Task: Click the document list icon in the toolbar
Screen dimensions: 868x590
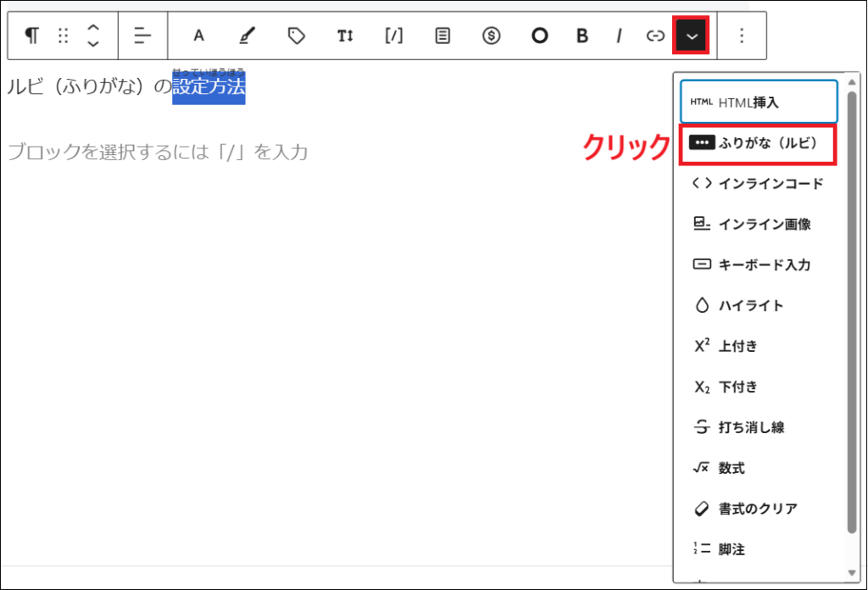Action: coord(442,36)
